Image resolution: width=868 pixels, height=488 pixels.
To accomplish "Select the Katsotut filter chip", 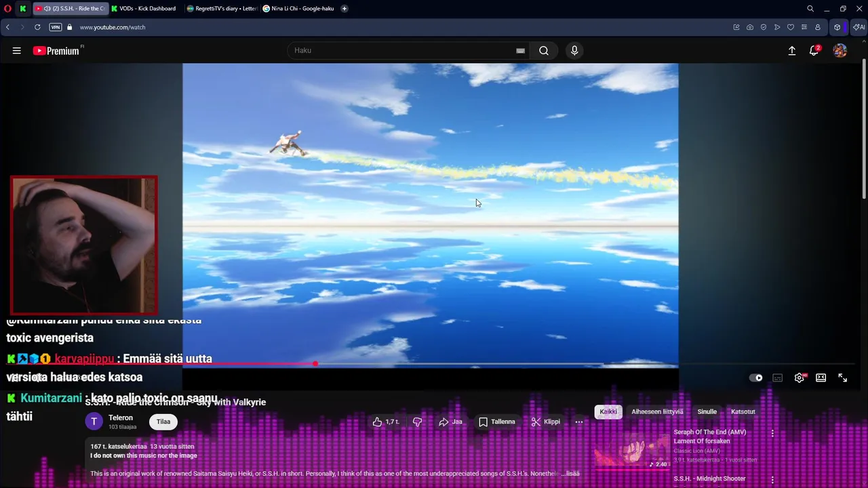I will click(743, 411).
